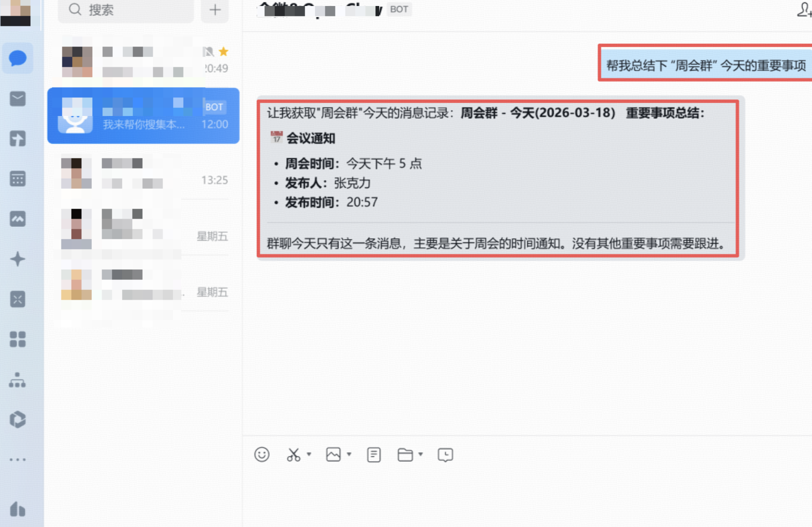Click the folder file icon in toolbar
The height and width of the screenshot is (527, 812).
(x=405, y=455)
